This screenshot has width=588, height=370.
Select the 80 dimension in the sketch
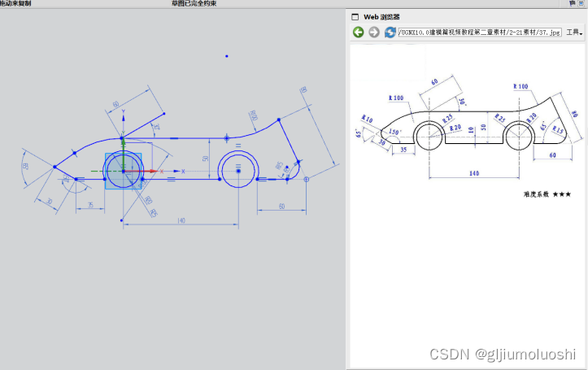303,90
